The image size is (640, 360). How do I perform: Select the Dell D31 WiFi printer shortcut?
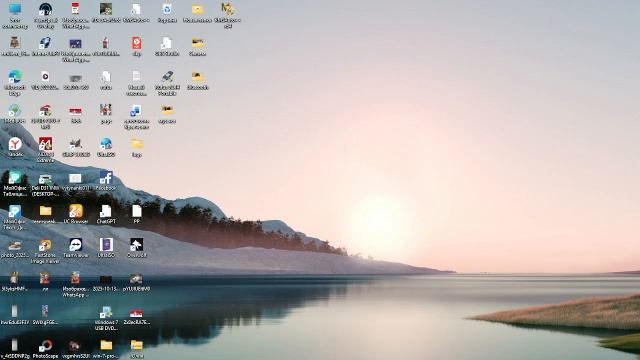[45, 178]
